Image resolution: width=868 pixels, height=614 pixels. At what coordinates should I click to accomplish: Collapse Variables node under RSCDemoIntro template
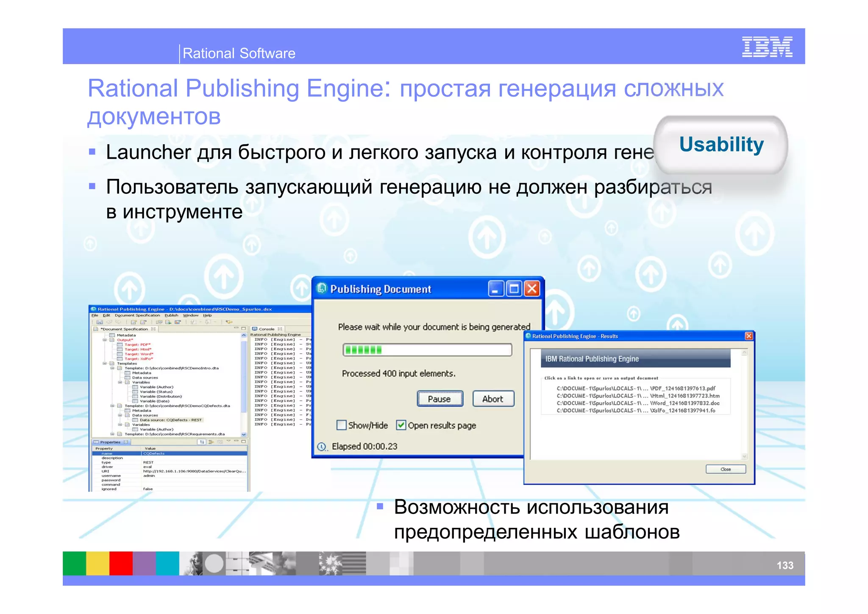(x=120, y=382)
